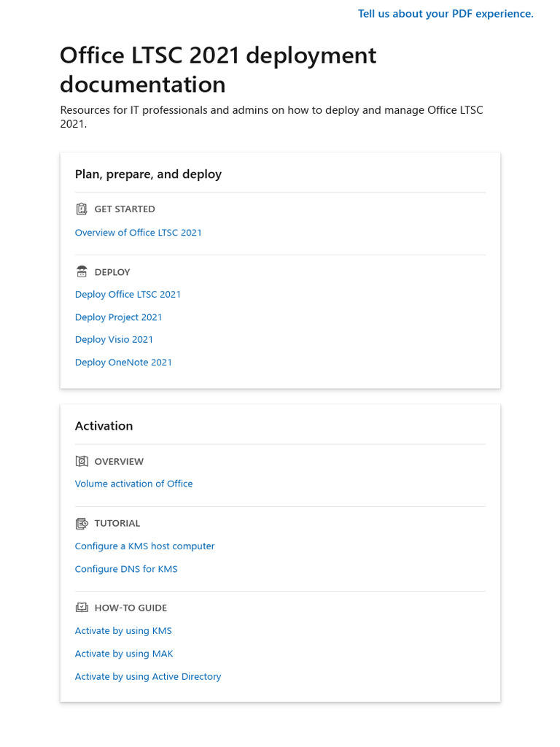Viewport: 560px width, 747px height.
Task: Click the How-To Guide icon
Action: (82, 608)
